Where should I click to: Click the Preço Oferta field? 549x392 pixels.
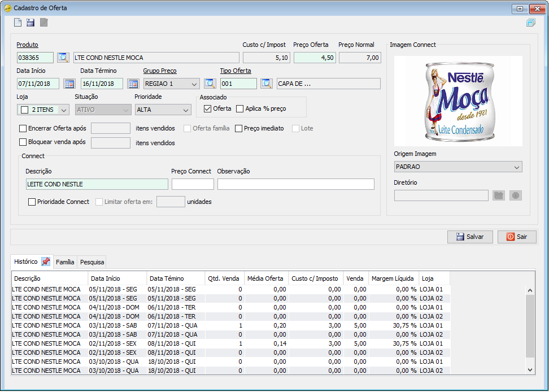(x=315, y=58)
